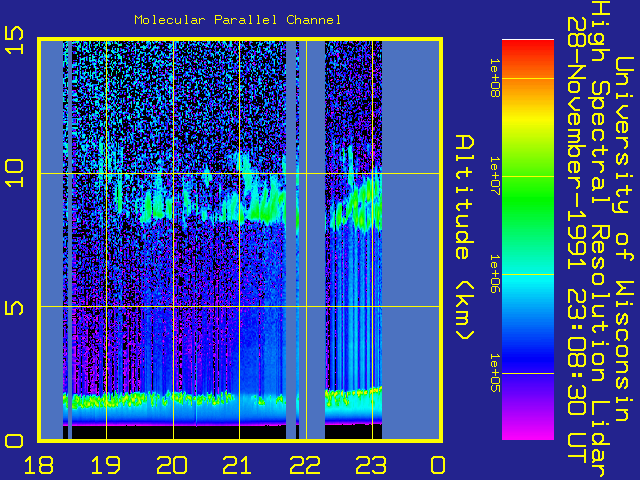Viewport: 640px width, 480px height.
Task: Click the colorbar label 1e+05
Action: (495, 373)
